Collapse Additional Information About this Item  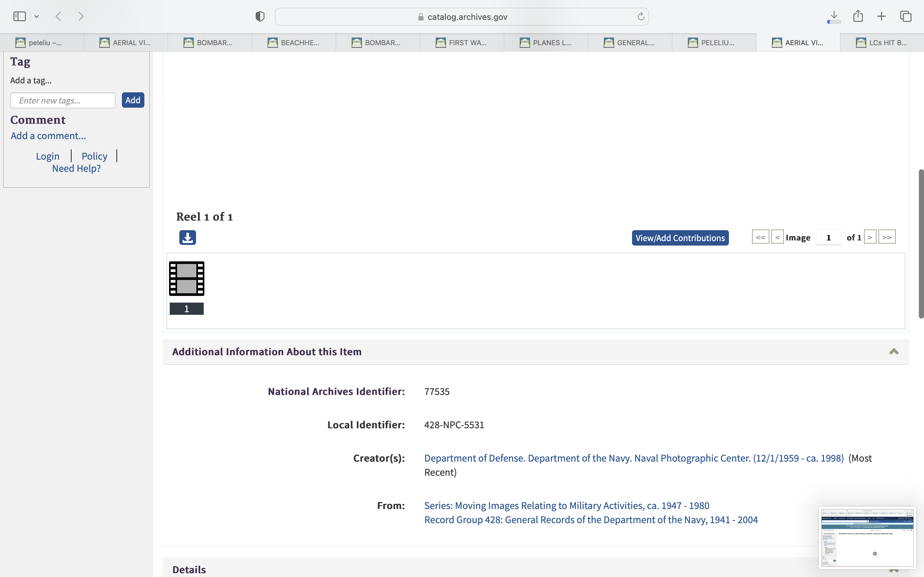click(x=894, y=351)
